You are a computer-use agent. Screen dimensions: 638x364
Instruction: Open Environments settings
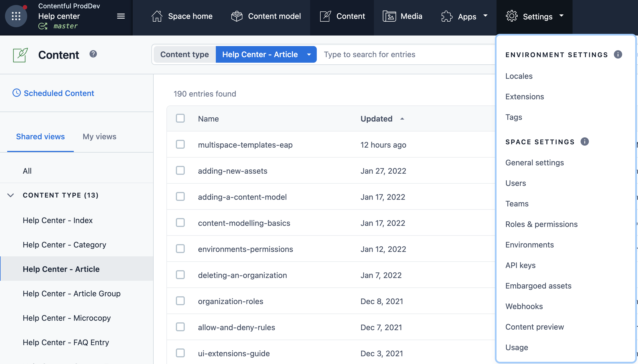(530, 245)
